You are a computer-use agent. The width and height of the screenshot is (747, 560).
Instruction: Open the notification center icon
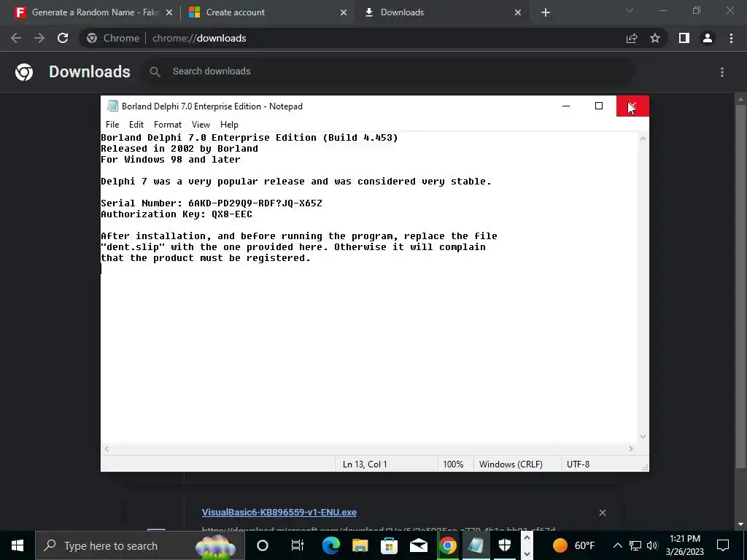point(723,545)
